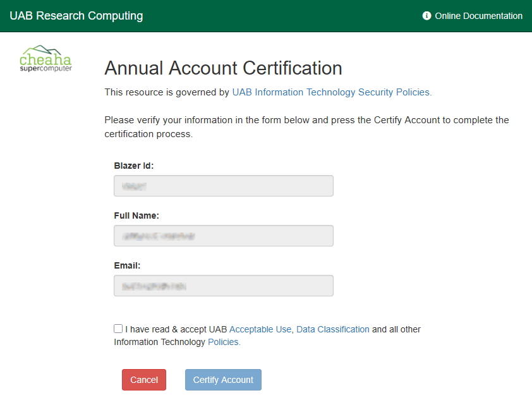Viewport: 532px width, 400px height.
Task: Open the Data Classification link
Action: [332, 329]
